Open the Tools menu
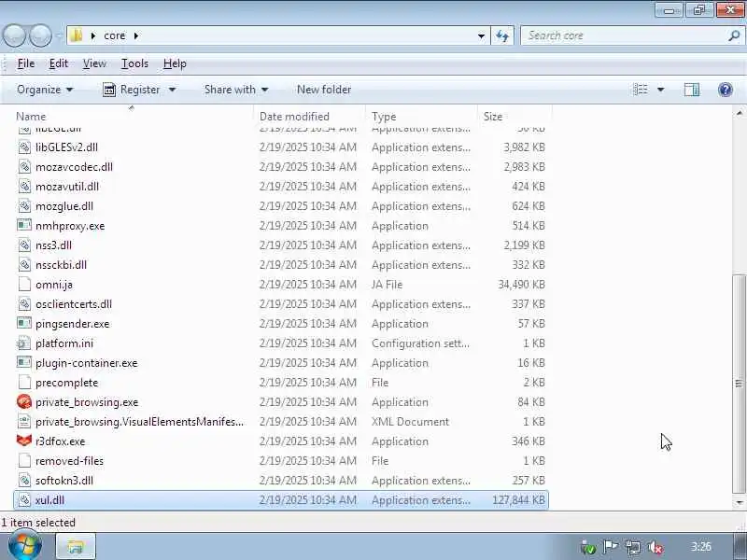747x560 pixels. coord(134,63)
